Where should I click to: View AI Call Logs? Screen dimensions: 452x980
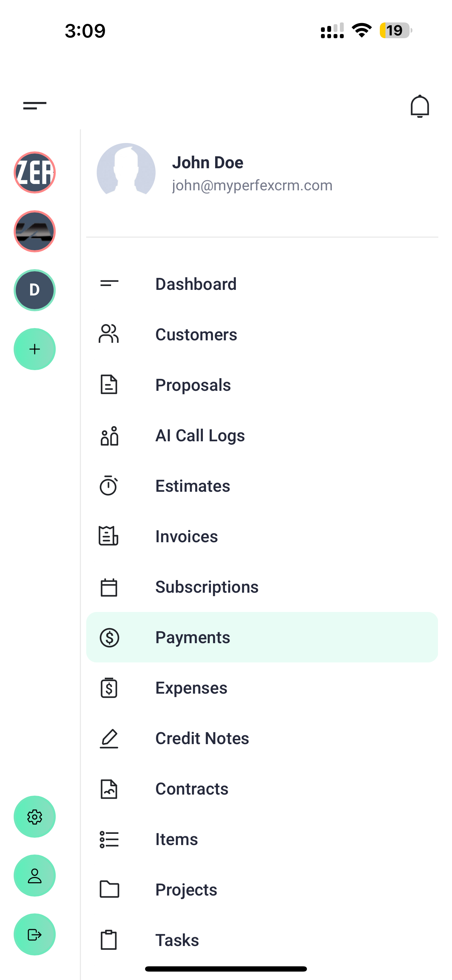point(200,436)
